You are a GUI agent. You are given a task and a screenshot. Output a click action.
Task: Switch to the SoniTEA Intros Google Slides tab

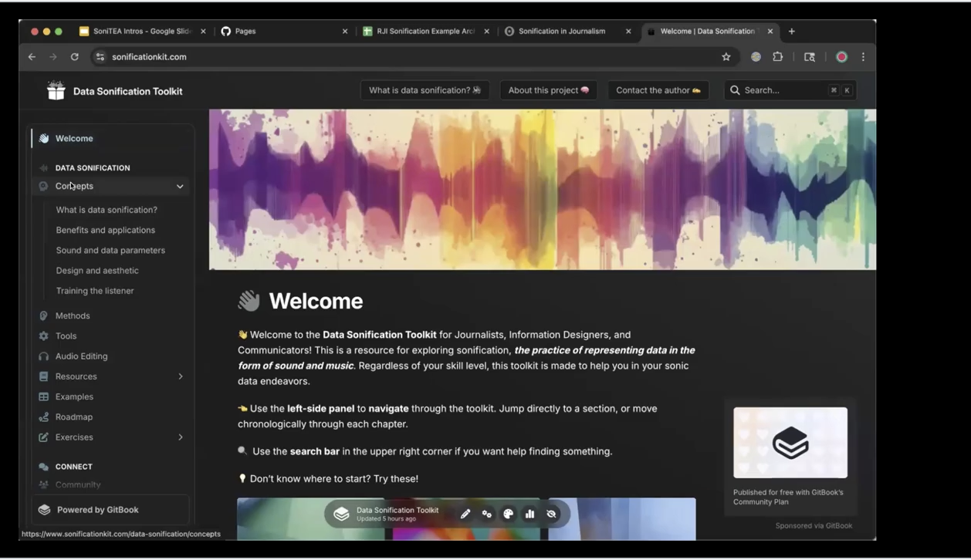point(141,32)
